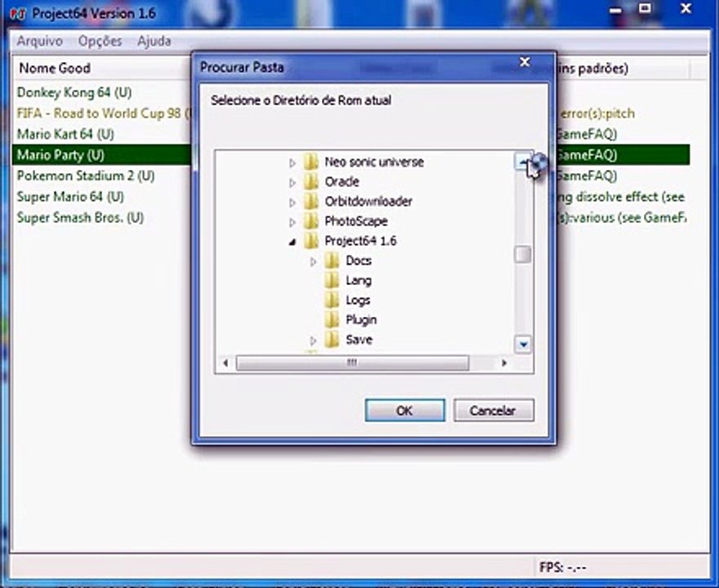Image resolution: width=719 pixels, height=588 pixels.
Task: Click the horizontal scrollbar thumb in folder tree
Action: click(x=352, y=363)
